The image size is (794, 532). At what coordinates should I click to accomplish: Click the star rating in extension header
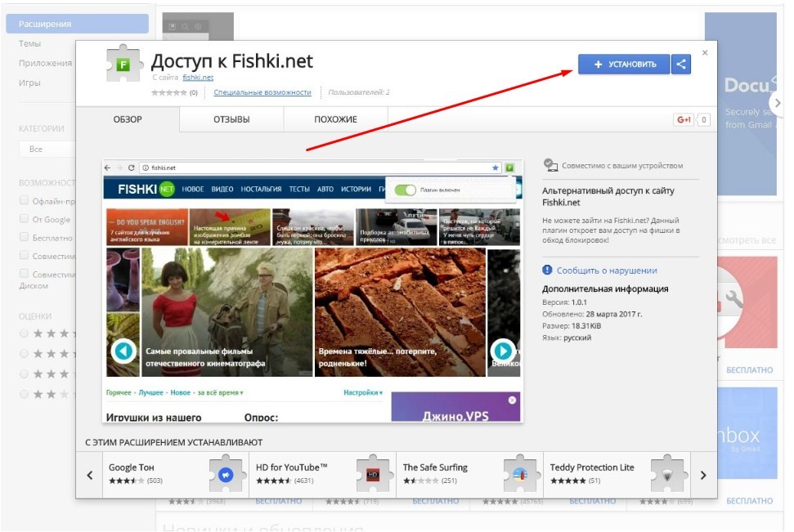(x=169, y=92)
